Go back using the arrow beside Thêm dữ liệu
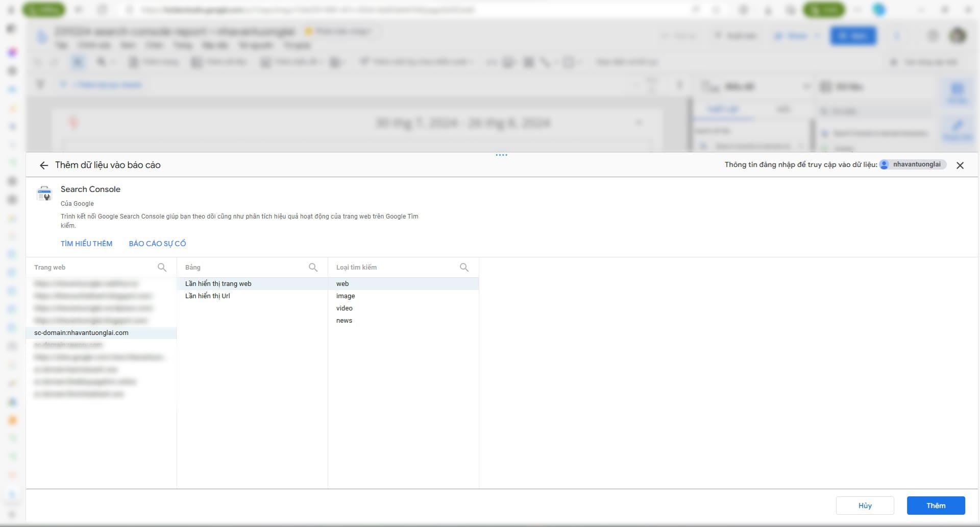 (x=44, y=165)
